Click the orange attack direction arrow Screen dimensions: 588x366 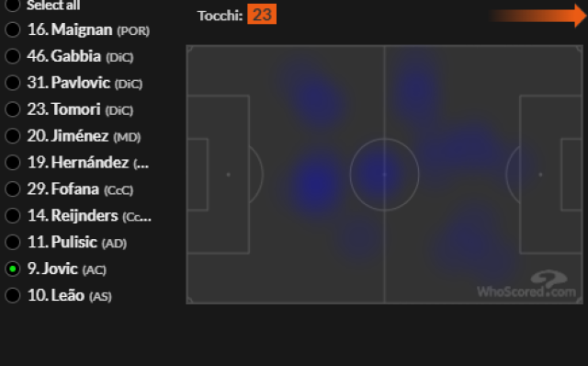pyautogui.click(x=538, y=16)
